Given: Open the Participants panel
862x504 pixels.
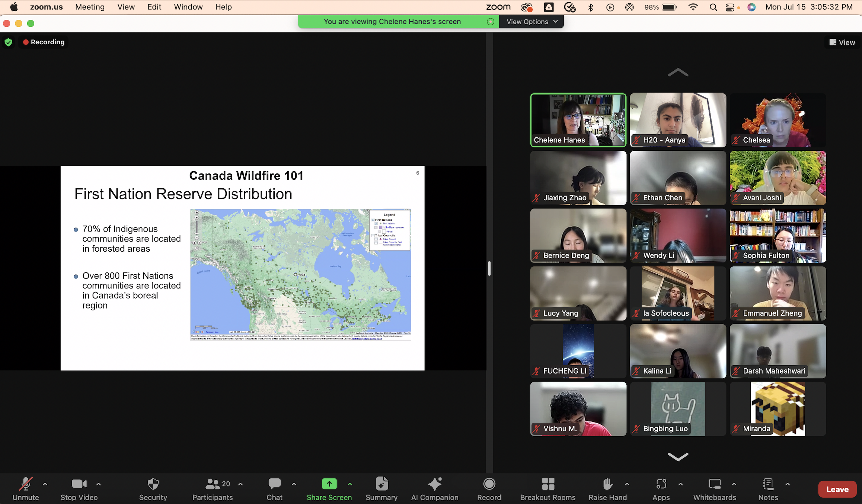Looking at the screenshot, I should [213, 484].
